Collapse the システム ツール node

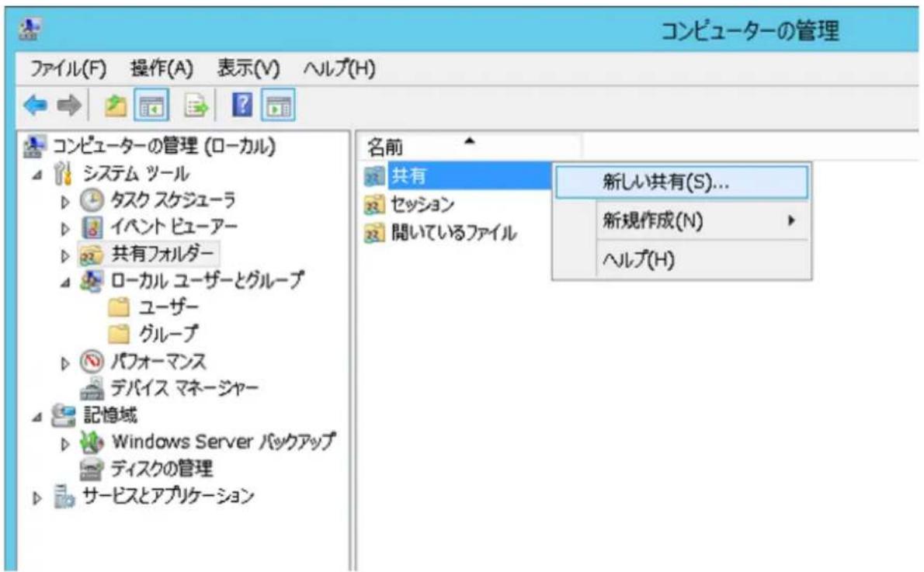tap(38, 175)
